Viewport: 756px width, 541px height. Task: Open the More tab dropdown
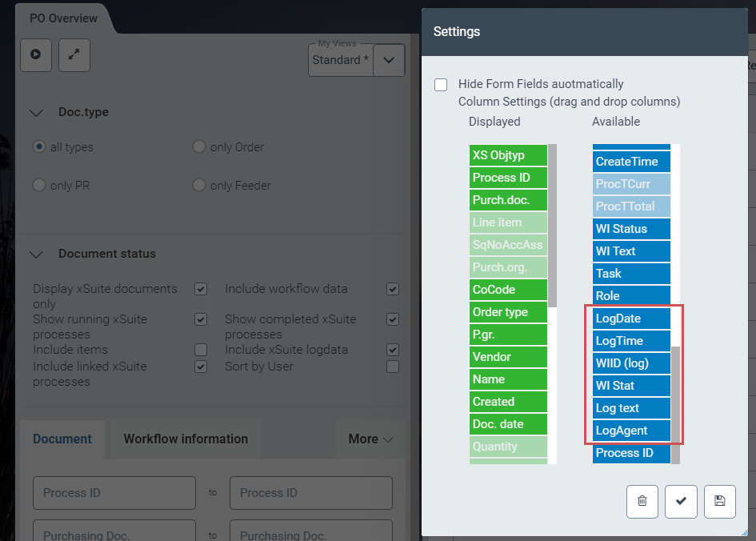(x=370, y=439)
